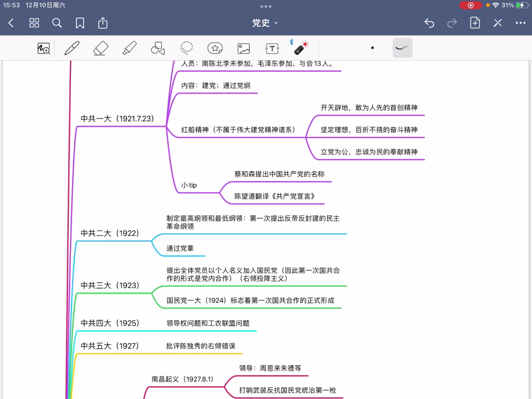This screenshot has height=399, width=532.
Task: Open the Elements sticker tool
Action: point(215,48)
